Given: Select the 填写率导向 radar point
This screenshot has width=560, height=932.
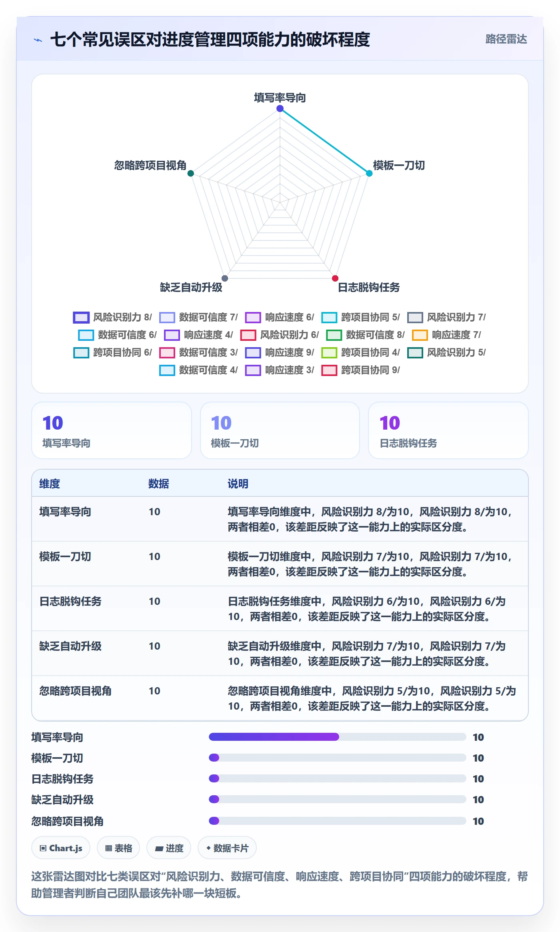Looking at the screenshot, I should pos(280,108).
